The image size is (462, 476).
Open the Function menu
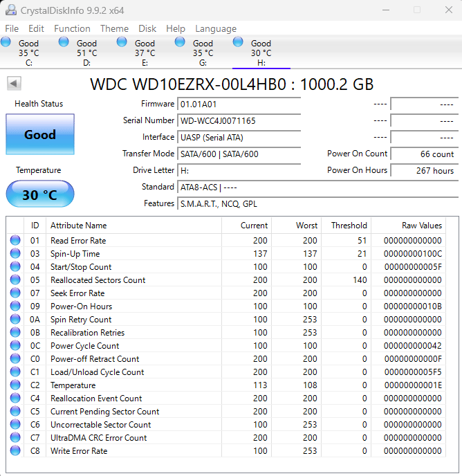tap(72, 28)
